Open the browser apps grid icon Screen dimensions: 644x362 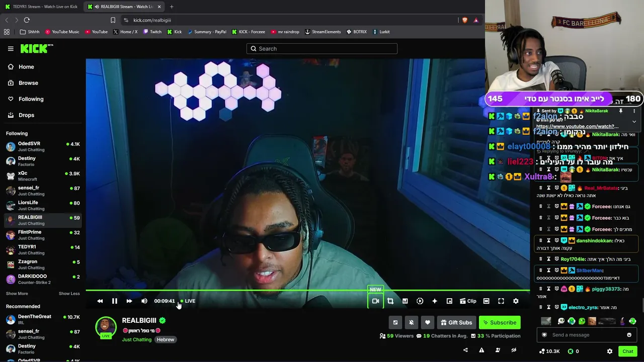click(x=7, y=32)
